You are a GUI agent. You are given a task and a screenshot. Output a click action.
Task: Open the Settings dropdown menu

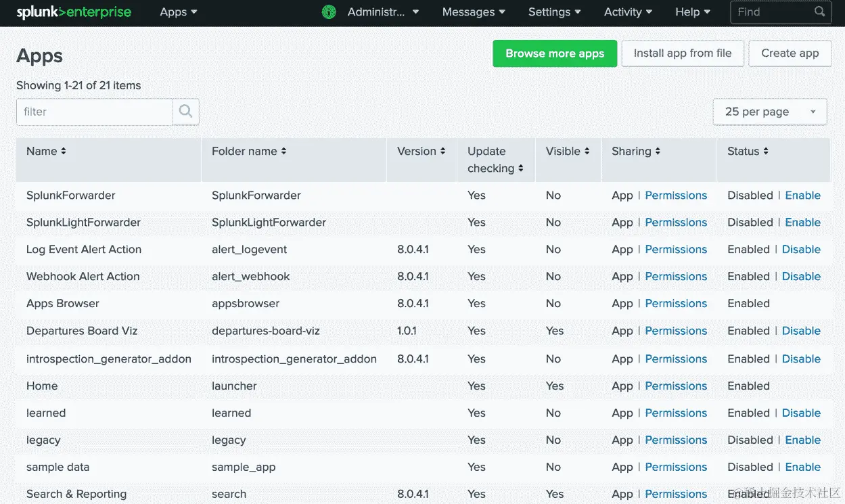(x=553, y=12)
